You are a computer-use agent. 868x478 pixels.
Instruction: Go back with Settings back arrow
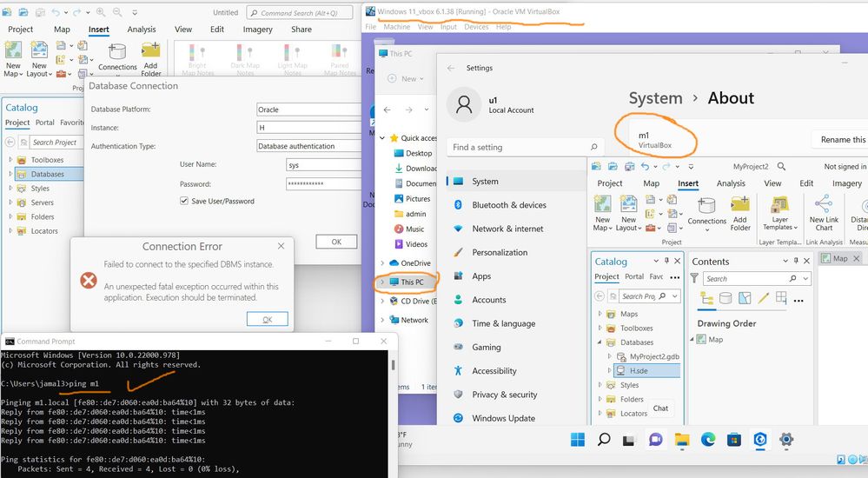[x=451, y=68]
